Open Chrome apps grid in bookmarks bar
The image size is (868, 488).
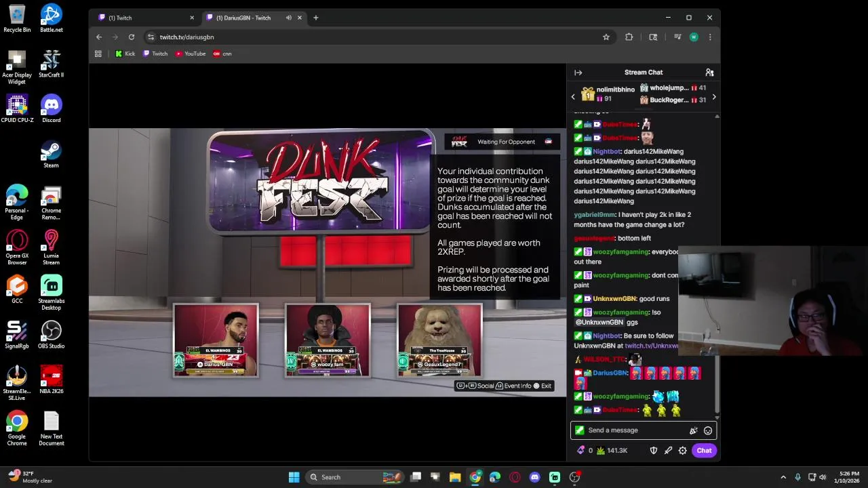98,54
